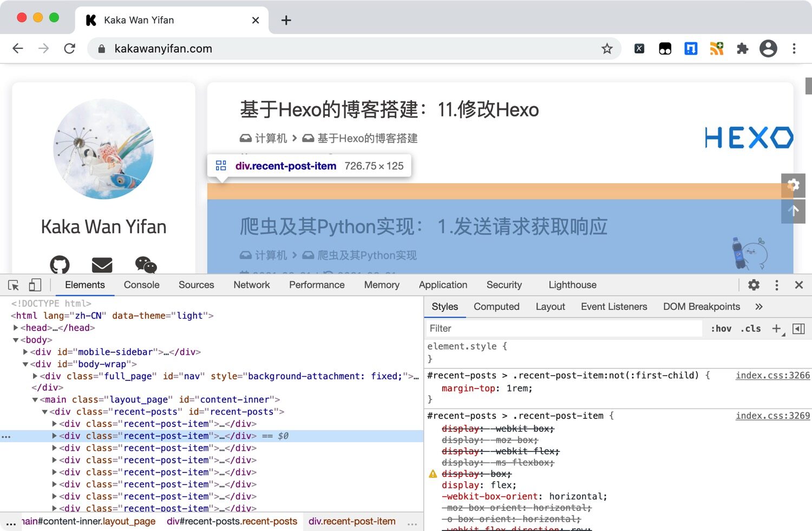Image resolution: width=812 pixels, height=531 pixels.
Task: Click the GitHub icon under the profile
Action: click(x=60, y=264)
